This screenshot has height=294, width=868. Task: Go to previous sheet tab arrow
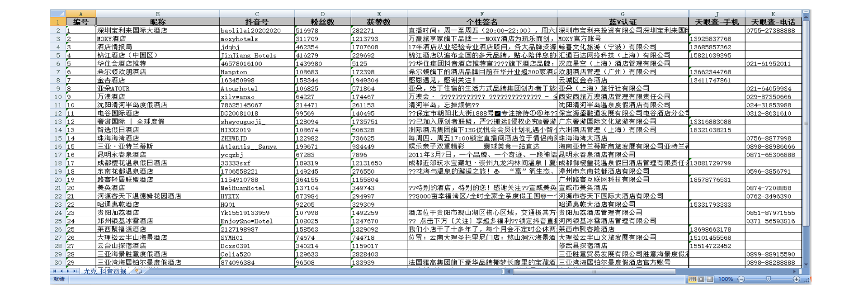click(61, 271)
